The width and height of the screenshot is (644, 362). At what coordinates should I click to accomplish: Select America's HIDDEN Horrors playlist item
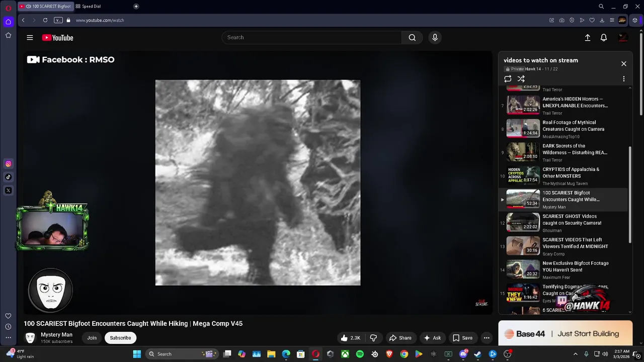pos(563,106)
